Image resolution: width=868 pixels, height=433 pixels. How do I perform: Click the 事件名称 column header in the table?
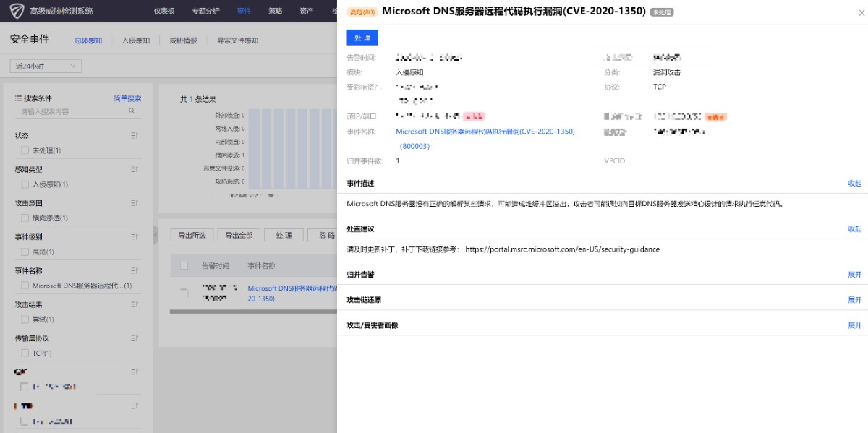[x=261, y=266]
